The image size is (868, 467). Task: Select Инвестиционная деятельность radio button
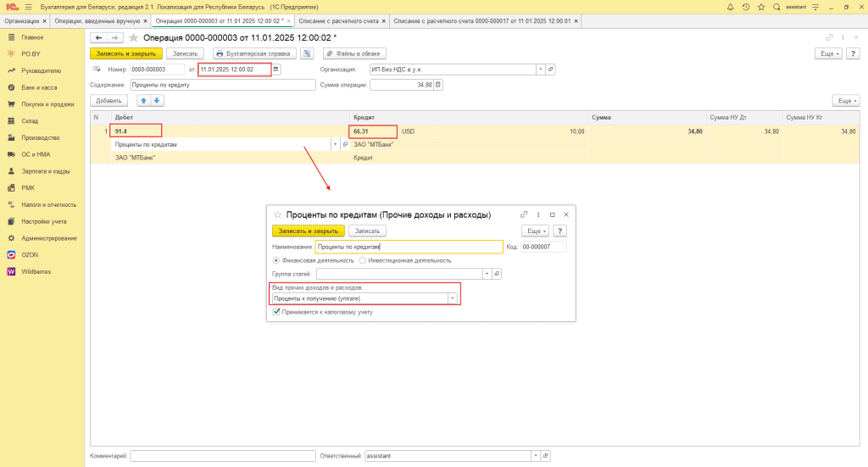[363, 260]
